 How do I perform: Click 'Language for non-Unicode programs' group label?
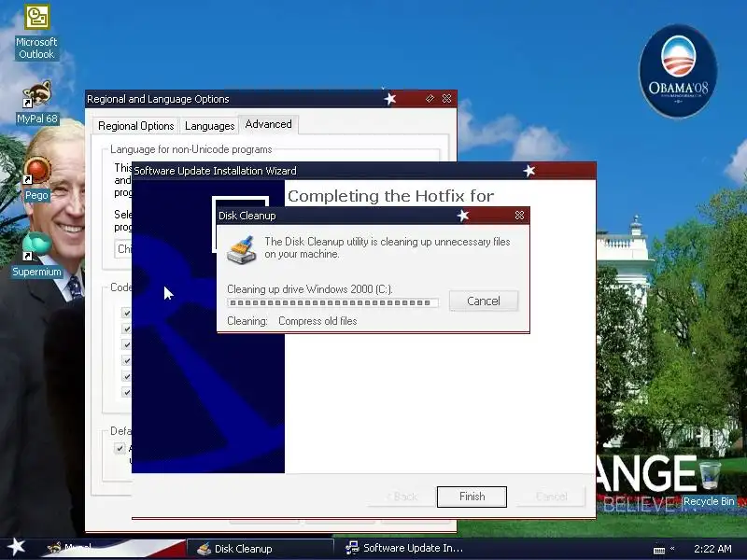tap(191, 149)
